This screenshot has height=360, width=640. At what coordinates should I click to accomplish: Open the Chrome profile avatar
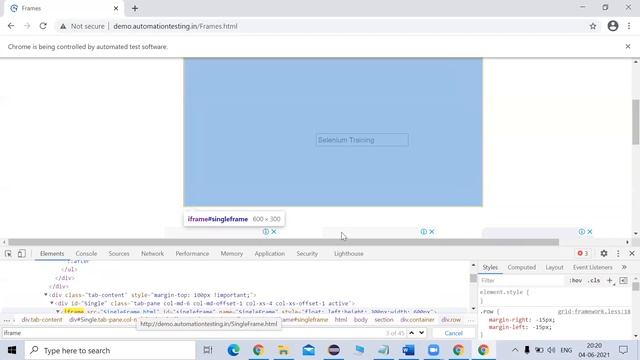[613, 26]
